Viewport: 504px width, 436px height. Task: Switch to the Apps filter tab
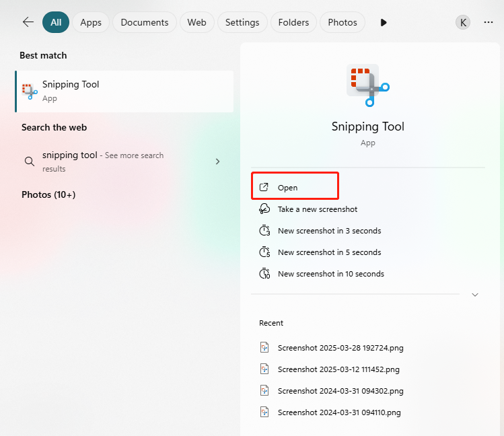tap(91, 22)
